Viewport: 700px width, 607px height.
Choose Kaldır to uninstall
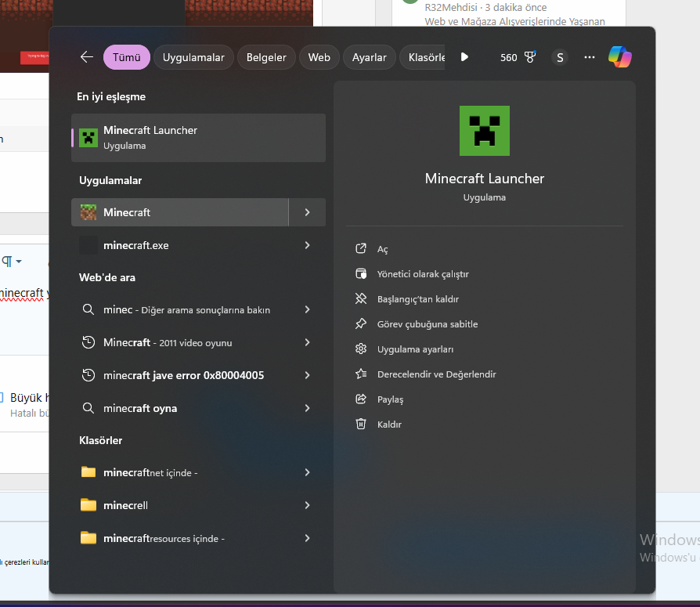coord(389,425)
